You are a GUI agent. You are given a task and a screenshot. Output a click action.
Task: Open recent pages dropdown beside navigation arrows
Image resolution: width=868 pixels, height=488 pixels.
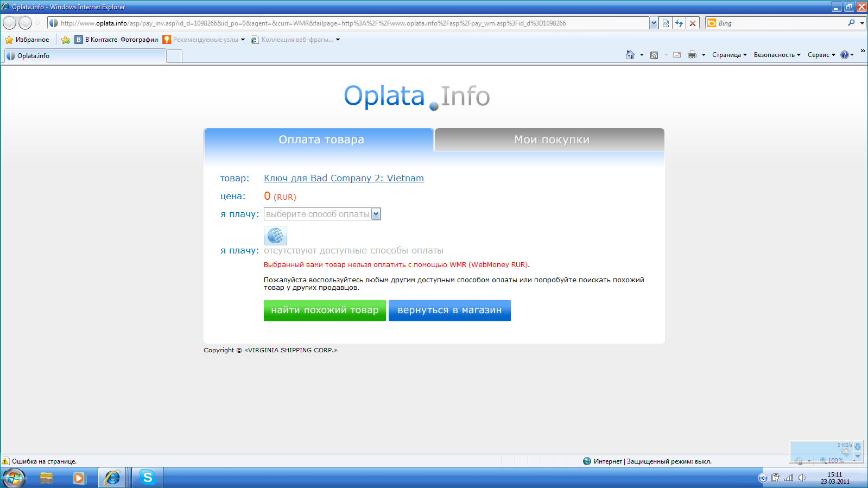pyautogui.click(x=37, y=23)
